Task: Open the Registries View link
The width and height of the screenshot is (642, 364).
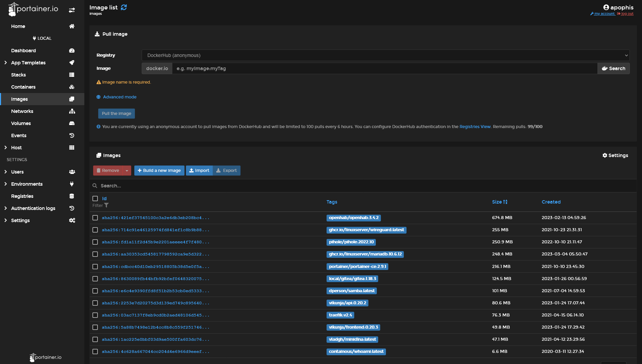Action: [475, 127]
